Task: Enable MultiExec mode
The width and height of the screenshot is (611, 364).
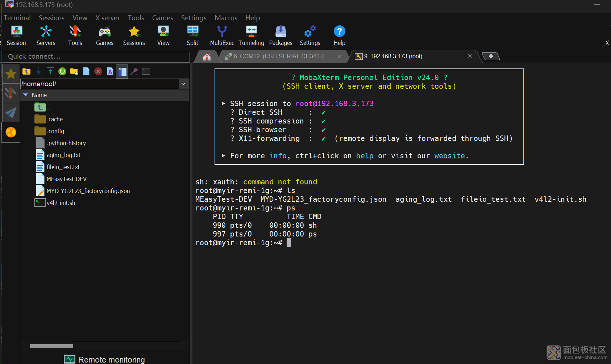Action: pyautogui.click(x=222, y=35)
